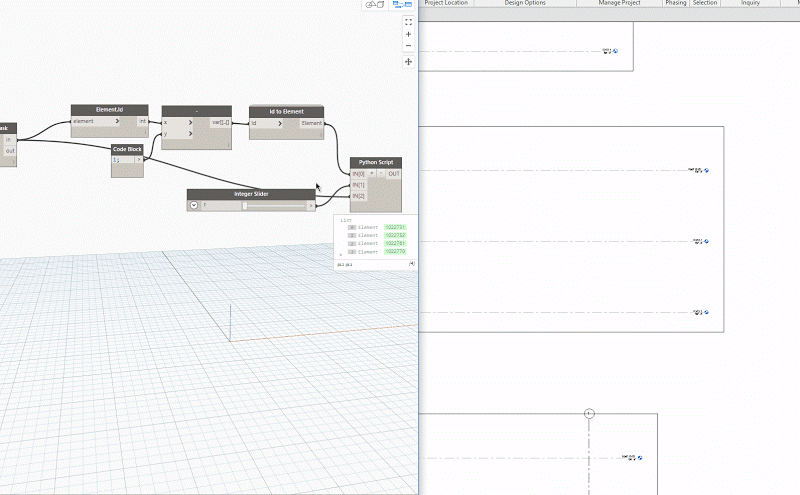The width and height of the screenshot is (800, 495).
Task: Switch to 3D background preview navigation
Action: [375, 5]
